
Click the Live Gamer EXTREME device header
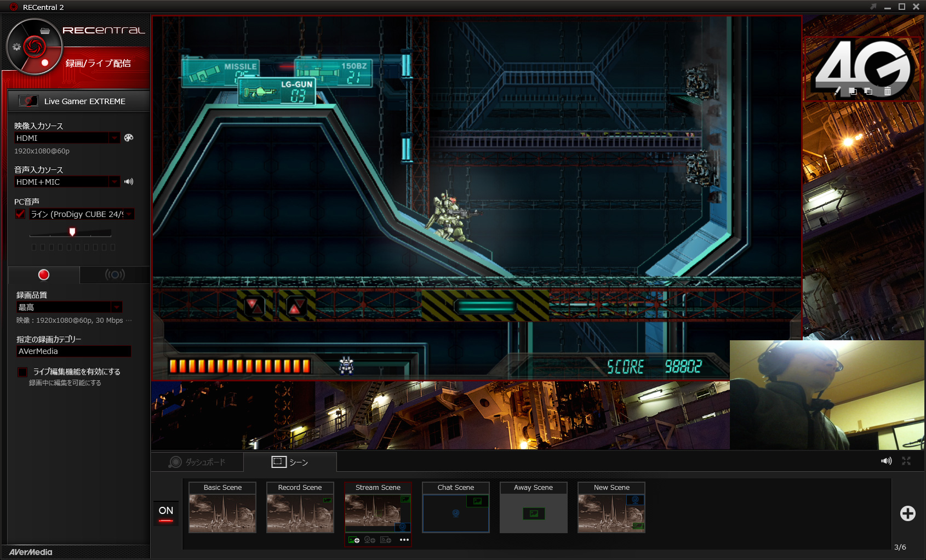tap(78, 101)
